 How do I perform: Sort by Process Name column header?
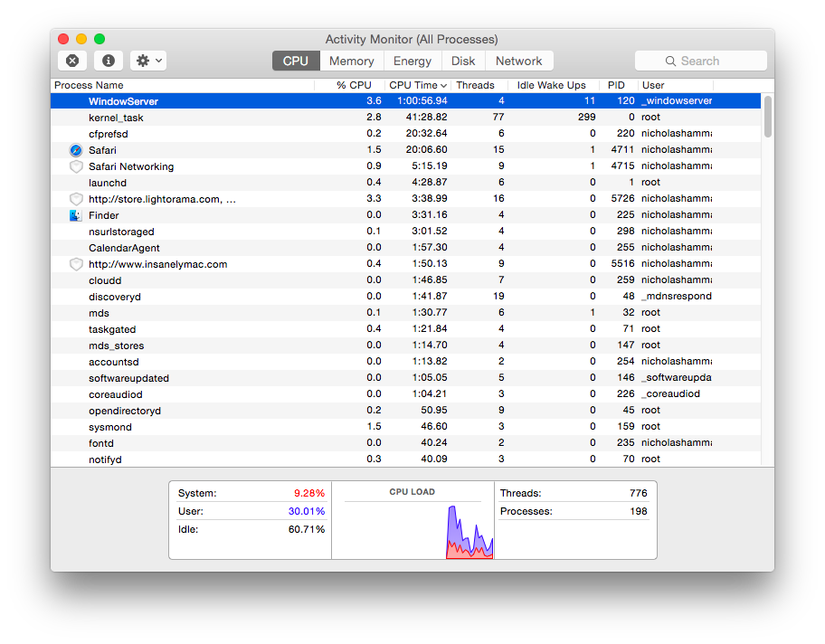coord(183,85)
